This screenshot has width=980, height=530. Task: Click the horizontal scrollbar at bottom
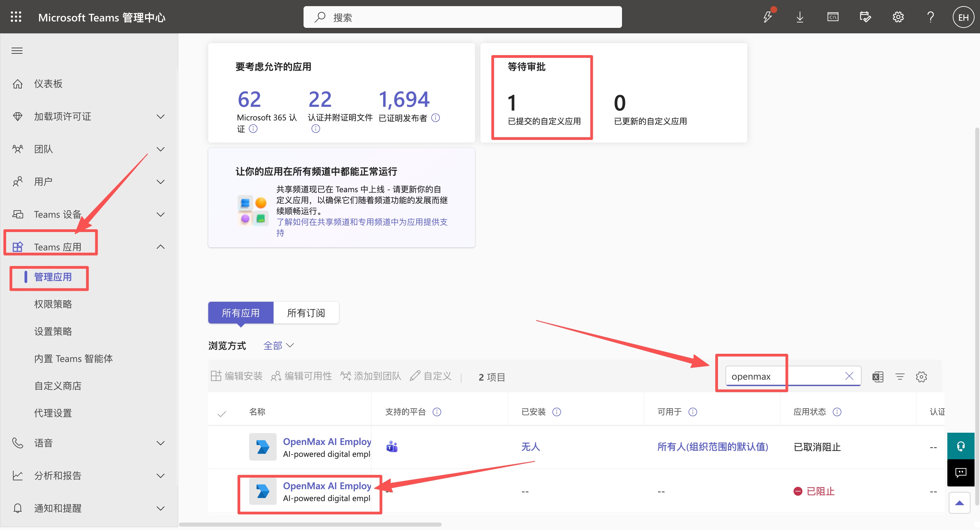(310, 524)
